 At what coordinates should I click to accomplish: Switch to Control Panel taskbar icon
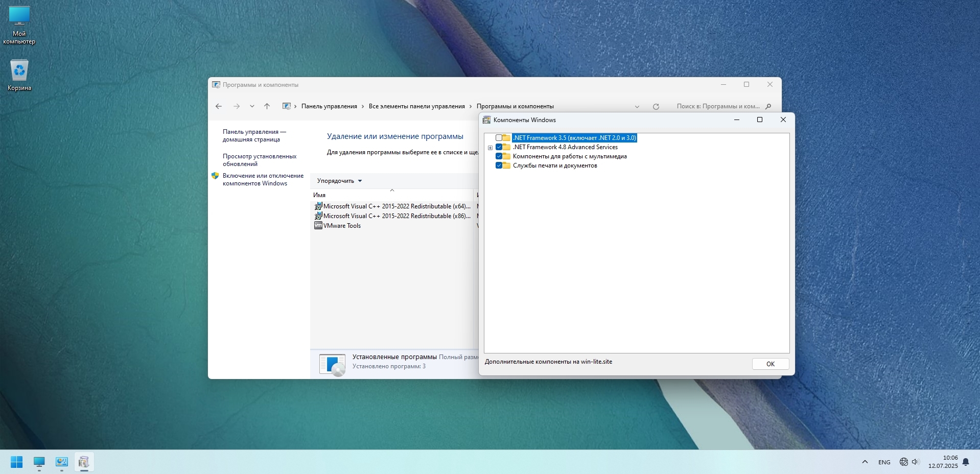[62, 462]
